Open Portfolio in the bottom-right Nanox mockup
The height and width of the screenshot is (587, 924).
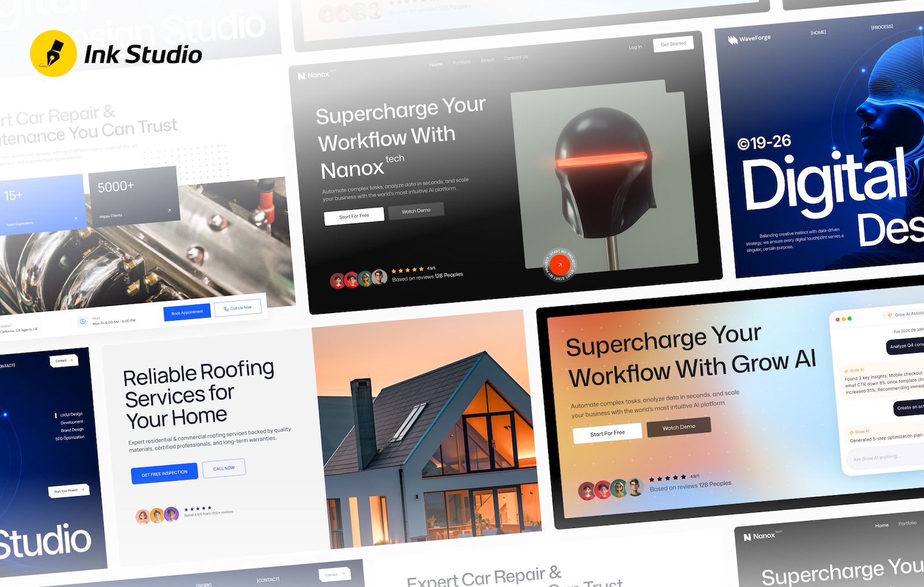point(907,523)
